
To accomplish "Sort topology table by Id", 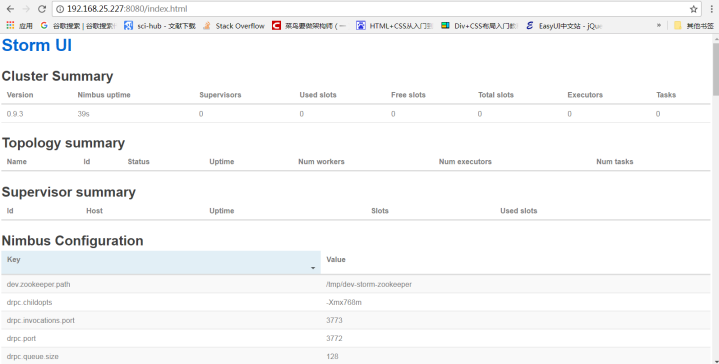I will click(87, 161).
